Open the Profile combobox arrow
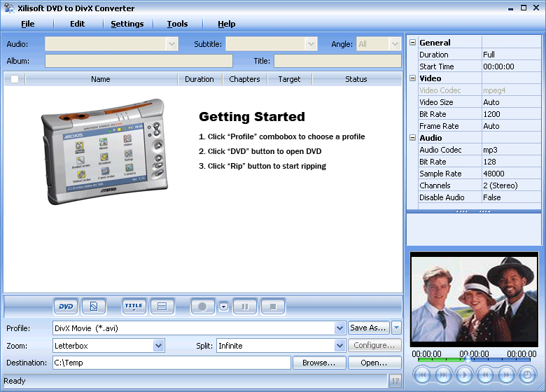546x392 pixels. (x=340, y=328)
